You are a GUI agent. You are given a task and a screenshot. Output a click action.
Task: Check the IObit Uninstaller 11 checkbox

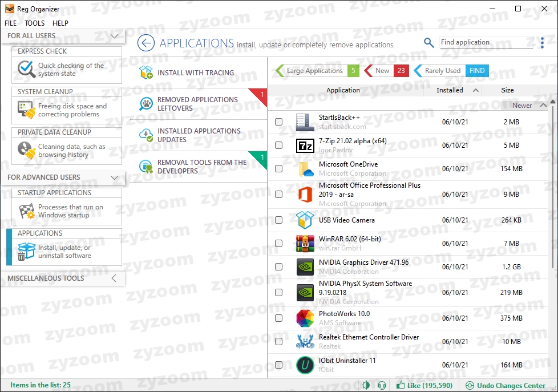278,365
